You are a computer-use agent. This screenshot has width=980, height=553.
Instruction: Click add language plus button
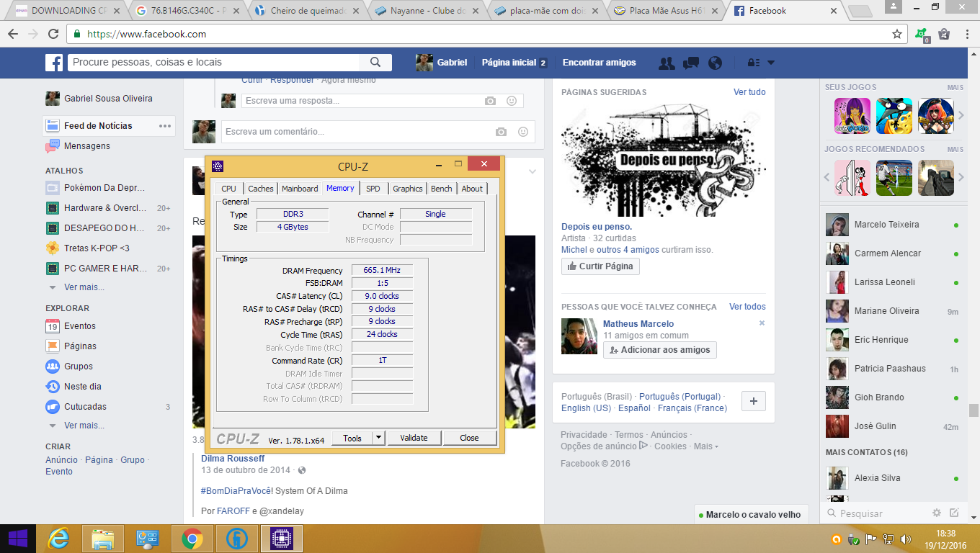(753, 401)
